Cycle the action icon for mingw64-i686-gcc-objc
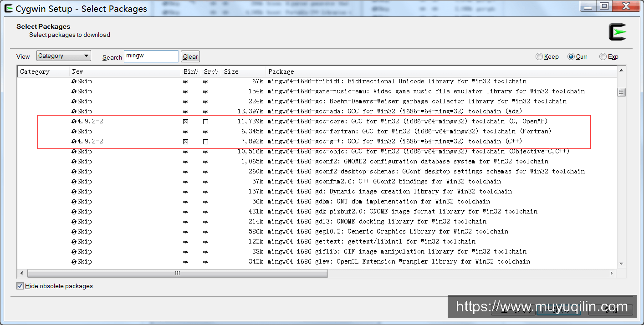Image resolution: width=644 pixels, height=325 pixels. [x=74, y=152]
